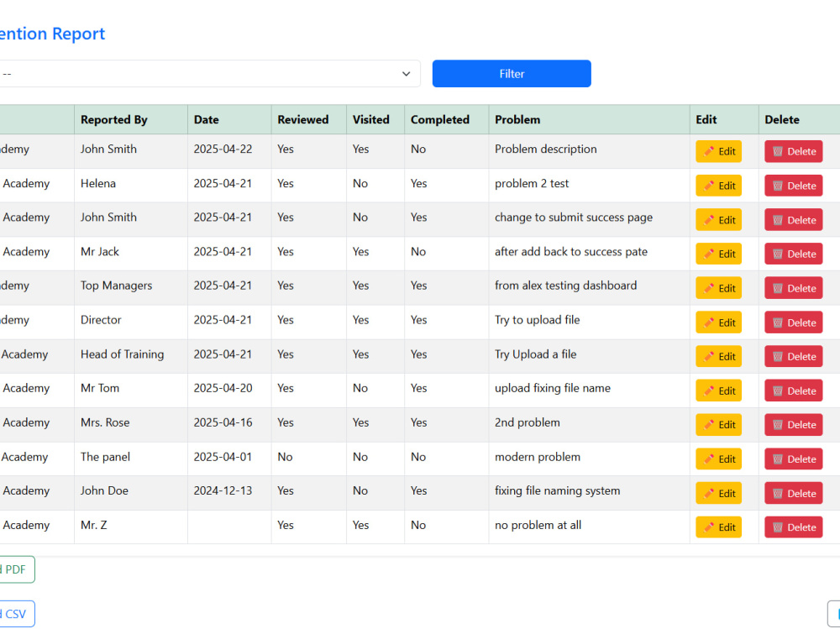The width and height of the screenshot is (840, 629).
Task: Click trash icon in John Doe's row
Action: click(x=778, y=494)
